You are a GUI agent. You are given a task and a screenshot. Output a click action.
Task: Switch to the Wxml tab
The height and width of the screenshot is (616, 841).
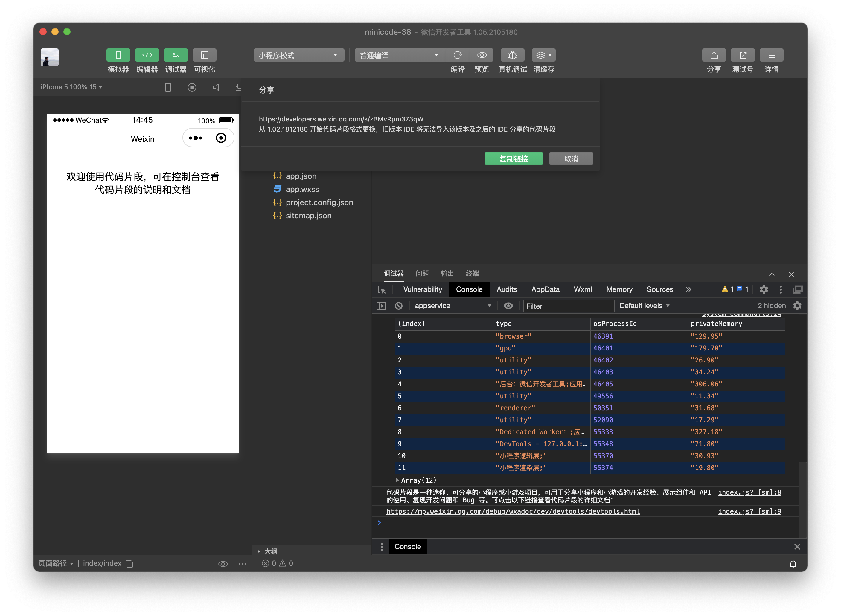click(583, 289)
